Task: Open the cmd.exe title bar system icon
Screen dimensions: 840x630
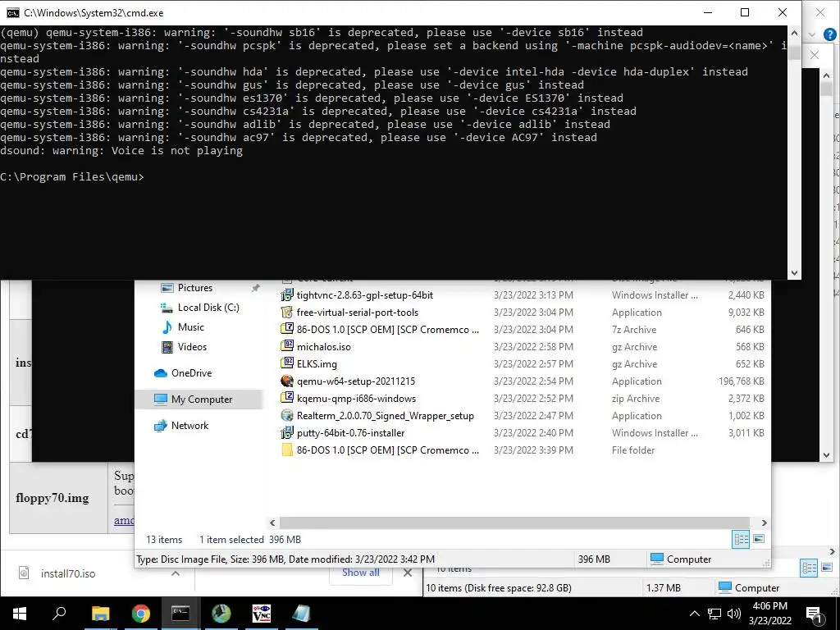Action: [13, 12]
